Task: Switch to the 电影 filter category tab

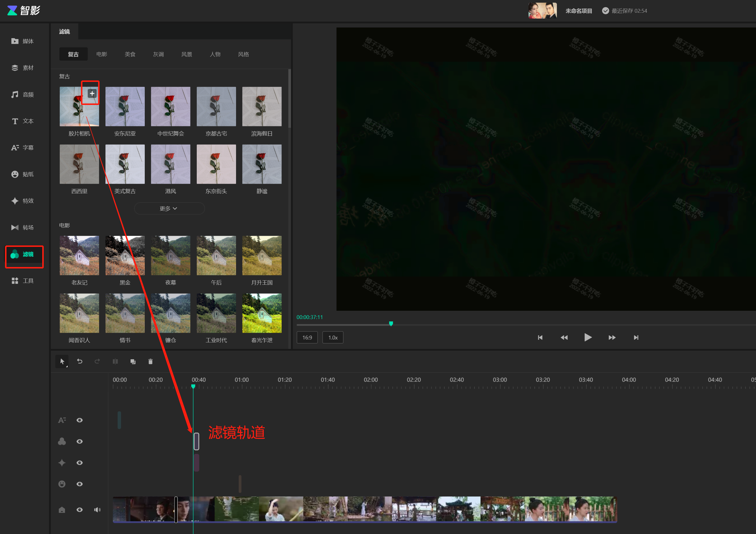Action: tap(101, 54)
